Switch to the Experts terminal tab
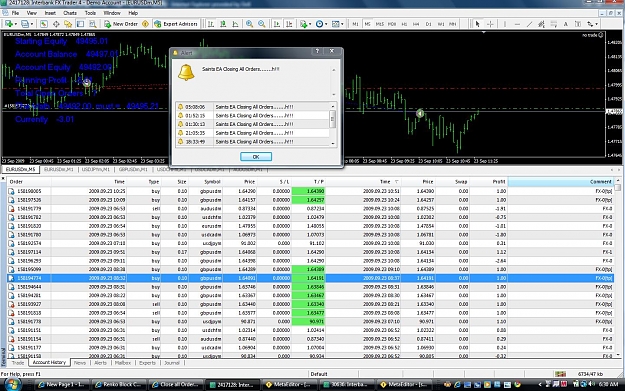 [147, 363]
